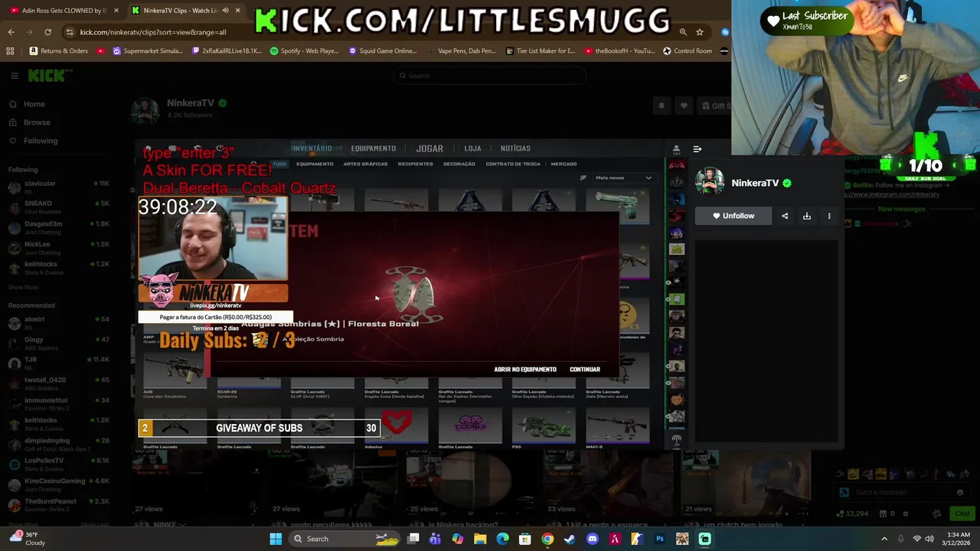Open Microsoft Store from the taskbar

tap(525, 539)
